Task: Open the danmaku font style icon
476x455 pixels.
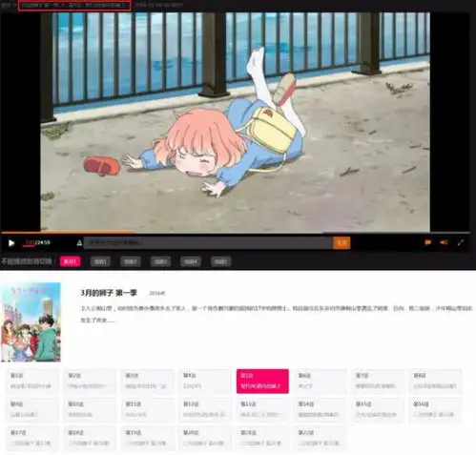Action: 79,243
